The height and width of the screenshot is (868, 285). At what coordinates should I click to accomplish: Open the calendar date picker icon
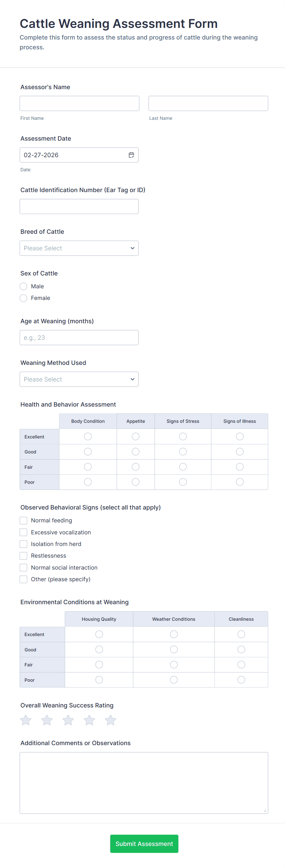[x=131, y=155]
